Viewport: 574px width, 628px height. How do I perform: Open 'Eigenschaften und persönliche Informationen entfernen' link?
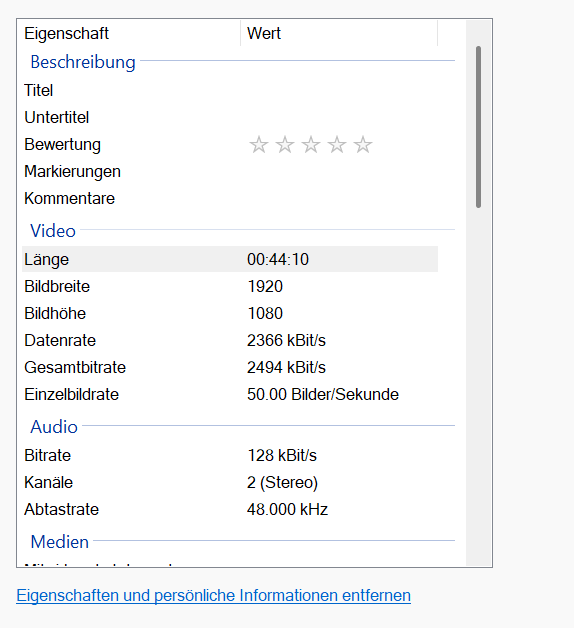pyautogui.click(x=213, y=596)
